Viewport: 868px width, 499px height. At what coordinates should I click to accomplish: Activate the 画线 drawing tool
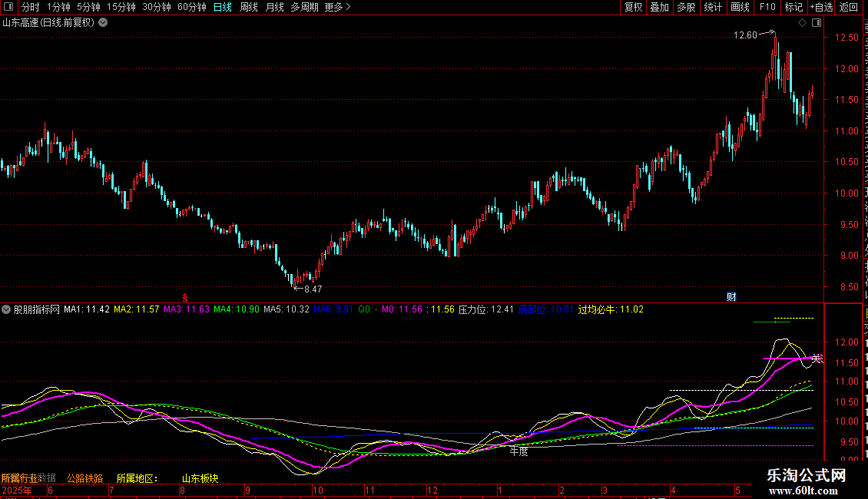740,7
